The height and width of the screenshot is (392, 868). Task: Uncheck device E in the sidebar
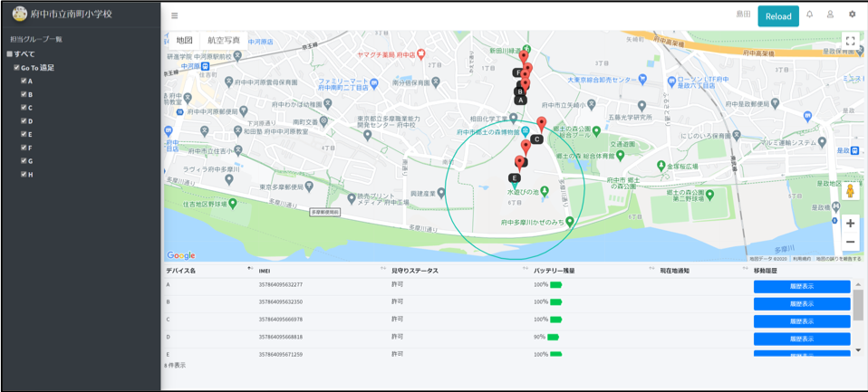(24, 134)
